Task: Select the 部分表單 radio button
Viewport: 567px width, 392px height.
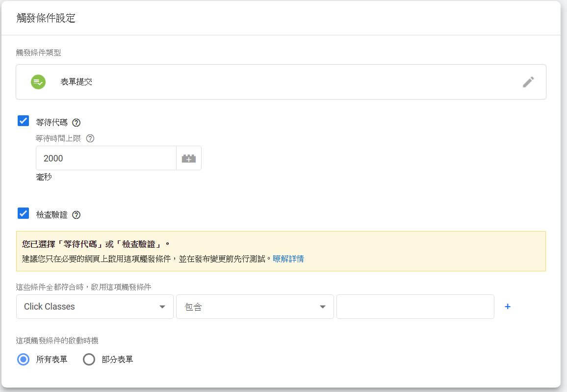Action: [89, 360]
